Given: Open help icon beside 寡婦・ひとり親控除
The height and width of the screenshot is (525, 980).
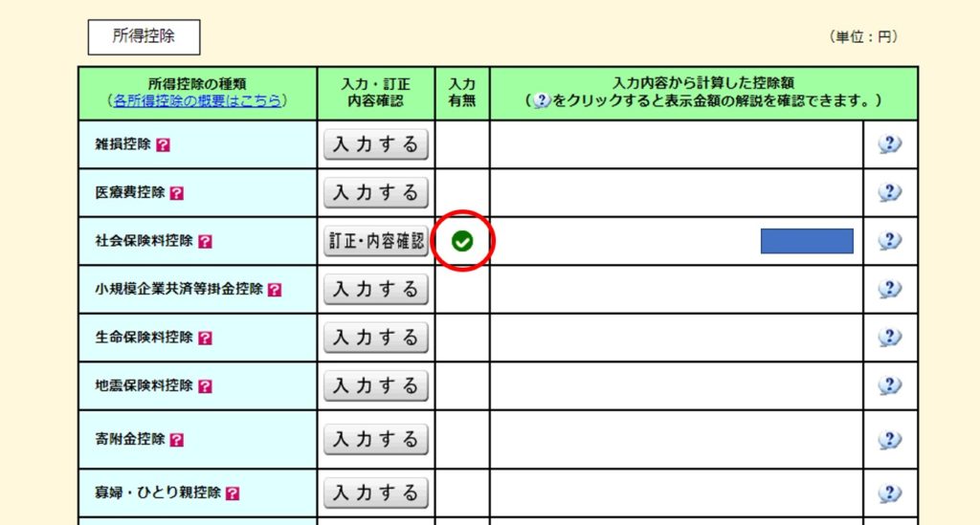Looking at the screenshot, I should [x=233, y=493].
